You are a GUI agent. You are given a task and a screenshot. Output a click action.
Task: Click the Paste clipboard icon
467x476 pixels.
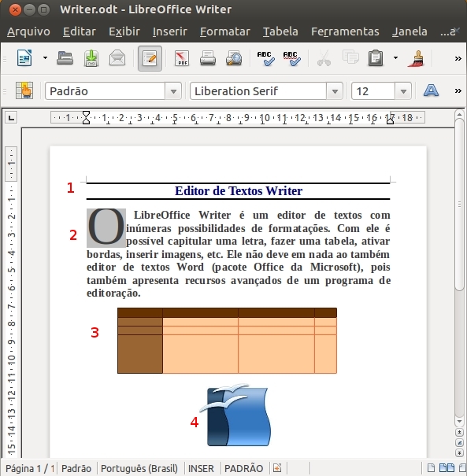coord(376,58)
